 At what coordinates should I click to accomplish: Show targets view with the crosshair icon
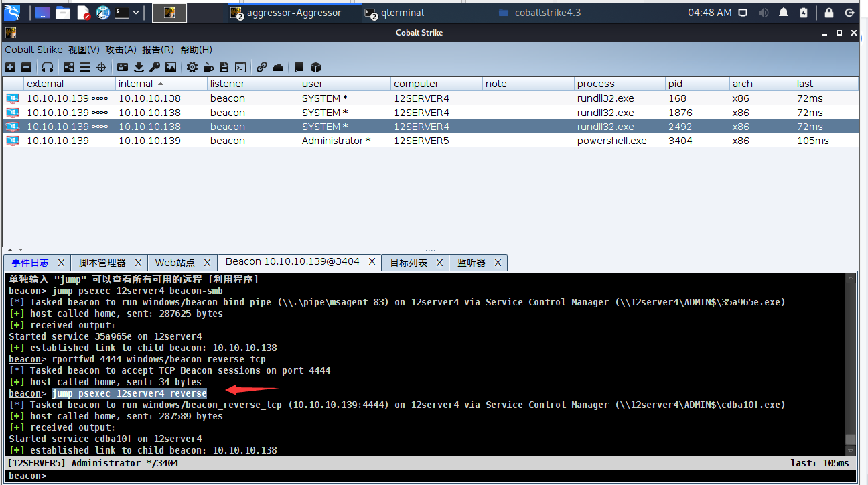(x=101, y=67)
